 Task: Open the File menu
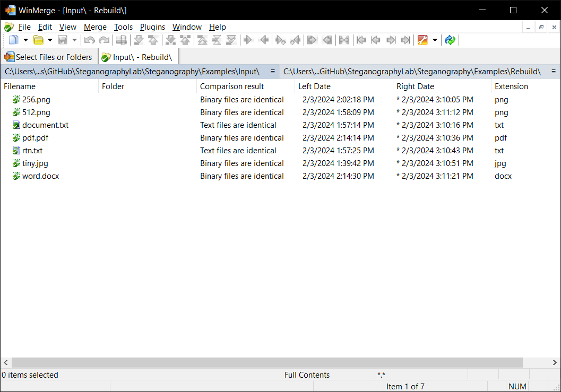pos(24,27)
